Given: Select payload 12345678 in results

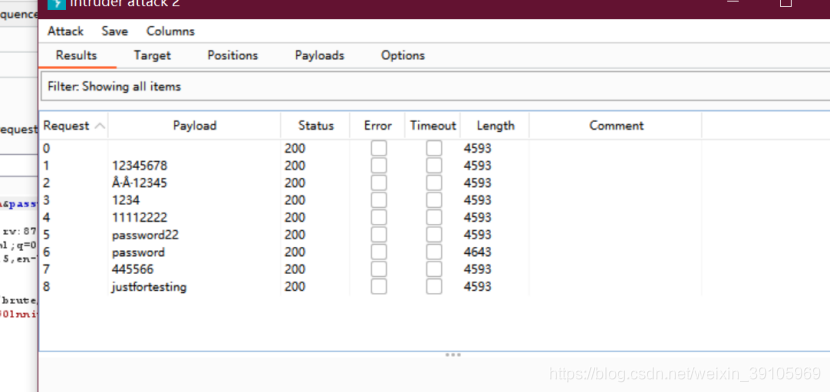Looking at the screenshot, I should point(139,166).
